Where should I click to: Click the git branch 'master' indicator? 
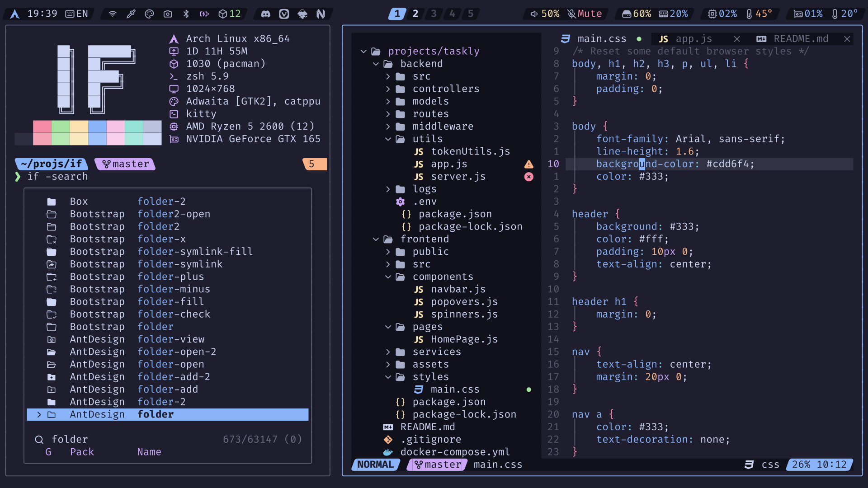coord(126,163)
